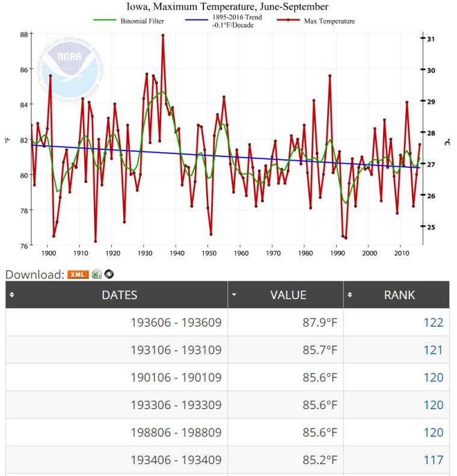
Task: Download data as XML
Action: click(x=78, y=274)
